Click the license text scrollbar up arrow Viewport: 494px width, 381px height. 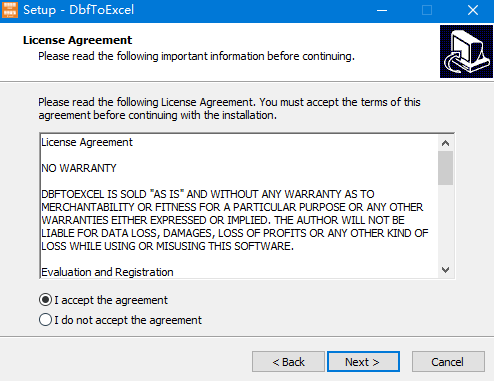click(x=445, y=143)
